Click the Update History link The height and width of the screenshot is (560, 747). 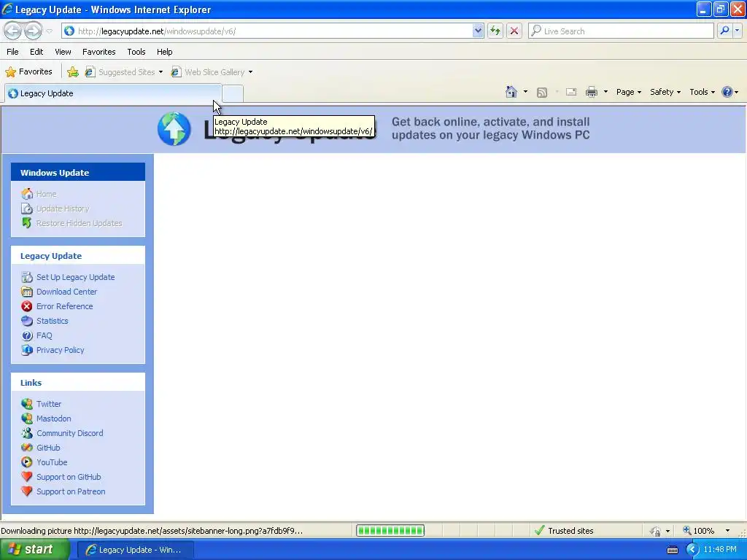pyautogui.click(x=63, y=209)
